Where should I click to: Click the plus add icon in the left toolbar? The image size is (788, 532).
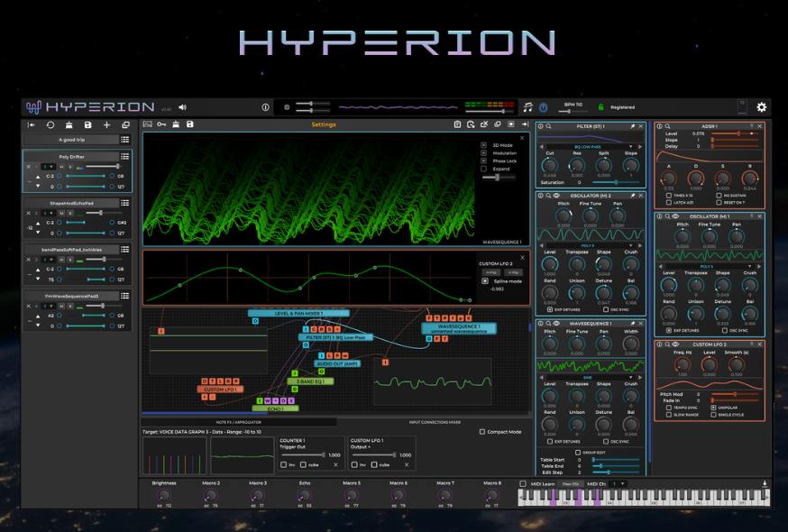106,124
